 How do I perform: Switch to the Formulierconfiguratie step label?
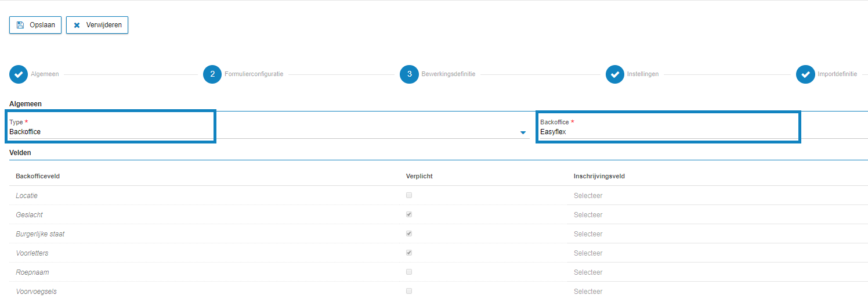[x=254, y=74]
